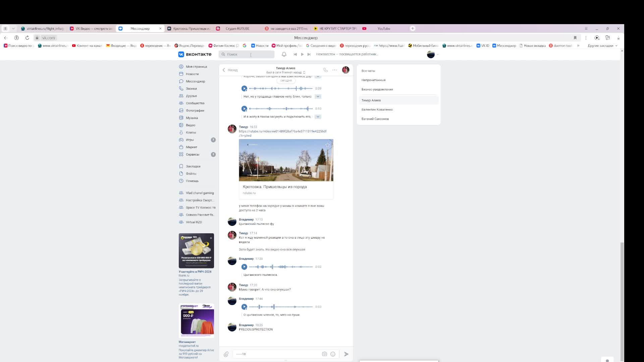
Task: Open the rutube.ru video link
Action: [x=282, y=131]
